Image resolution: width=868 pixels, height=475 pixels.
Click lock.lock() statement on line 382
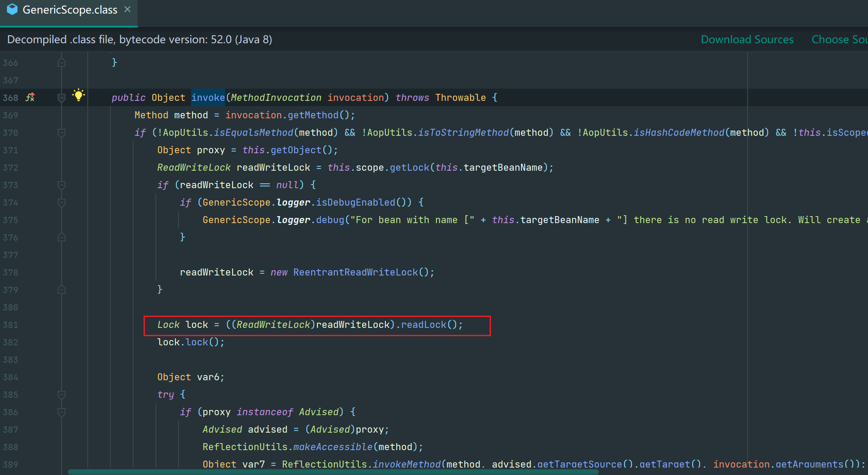[191, 342]
